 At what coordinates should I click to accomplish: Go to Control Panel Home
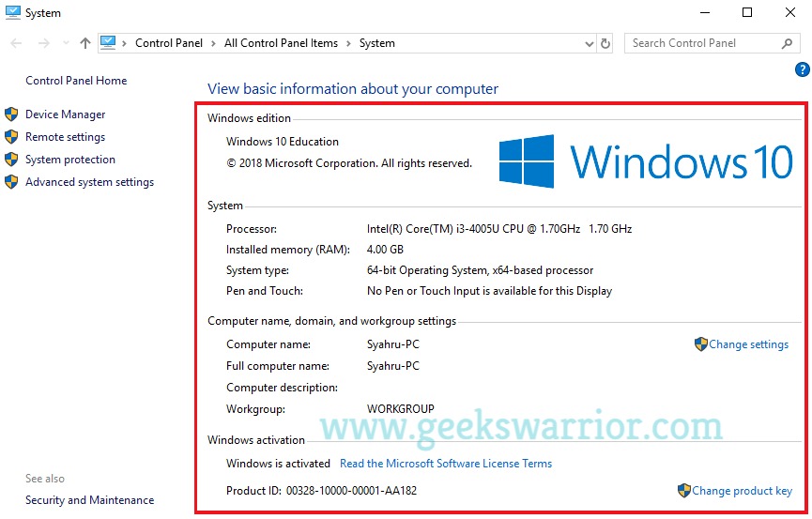(76, 81)
